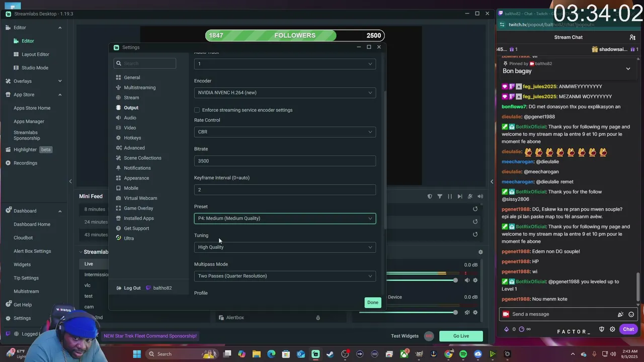Click the Star Trek sponsorship banner
This screenshot has height=362, width=644.
point(150,336)
